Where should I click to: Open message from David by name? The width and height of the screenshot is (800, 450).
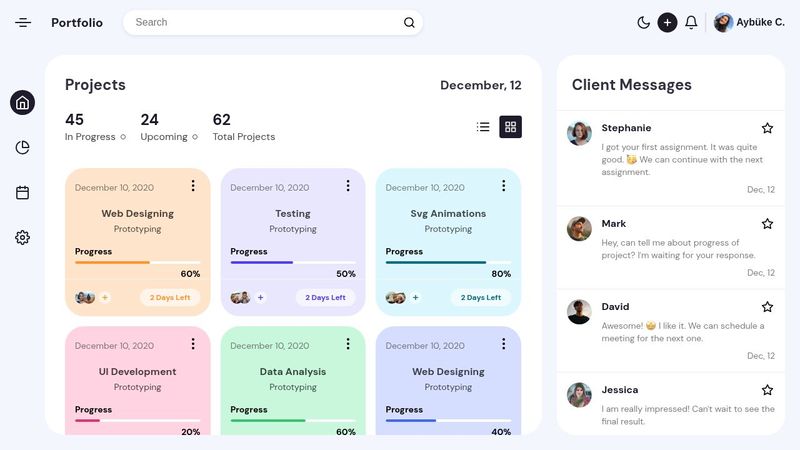coord(615,307)
